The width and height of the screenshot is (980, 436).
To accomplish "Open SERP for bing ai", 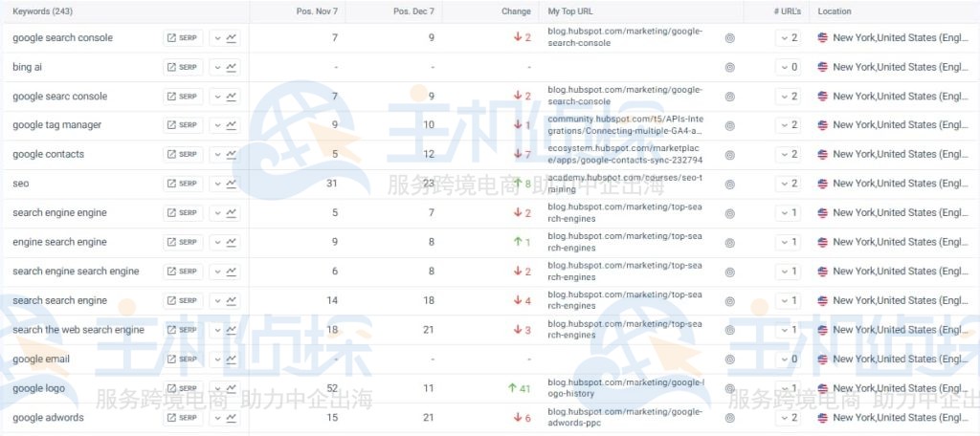I will pos(183,68).
